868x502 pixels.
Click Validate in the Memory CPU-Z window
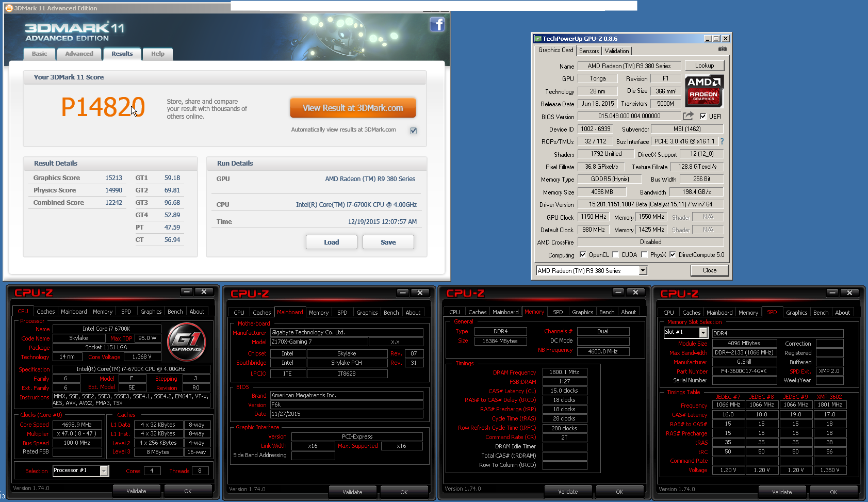coord(568,492)
